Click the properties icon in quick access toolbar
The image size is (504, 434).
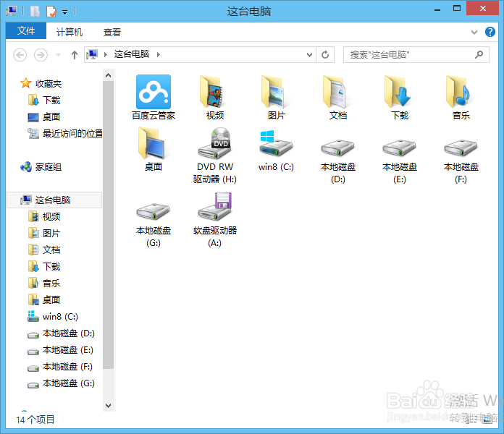click(51, 12)
